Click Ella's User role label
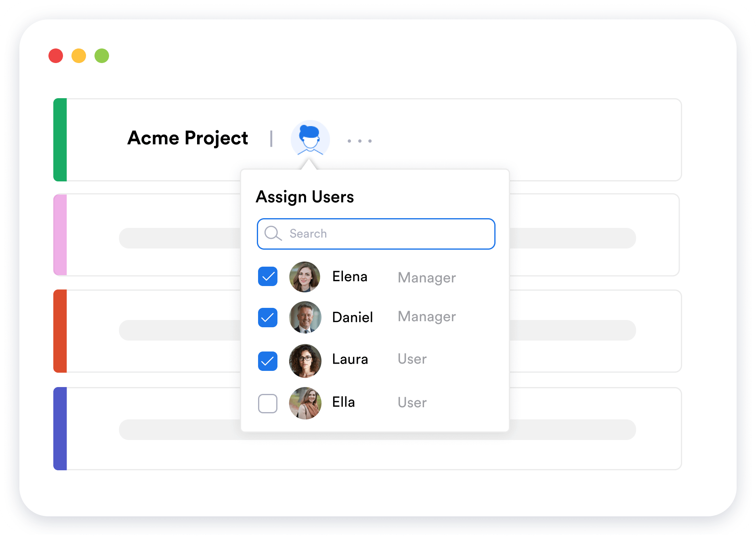This screenshot has width=756, height=543. [412, 402]
